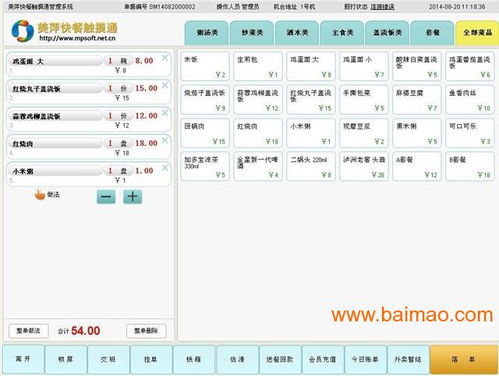Open the 套餐 category tab
499x376 pixels.
[432, 33]
